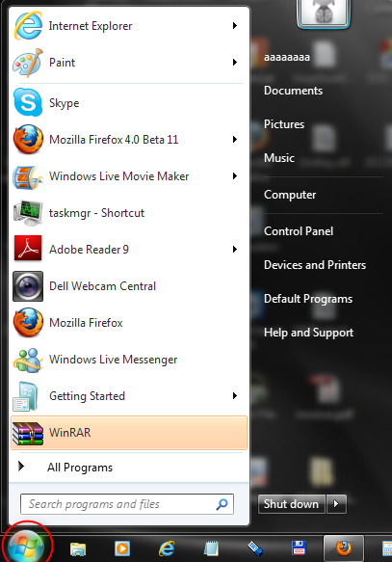
Task: Click the Windows Start orb
Action: (26, 547)
